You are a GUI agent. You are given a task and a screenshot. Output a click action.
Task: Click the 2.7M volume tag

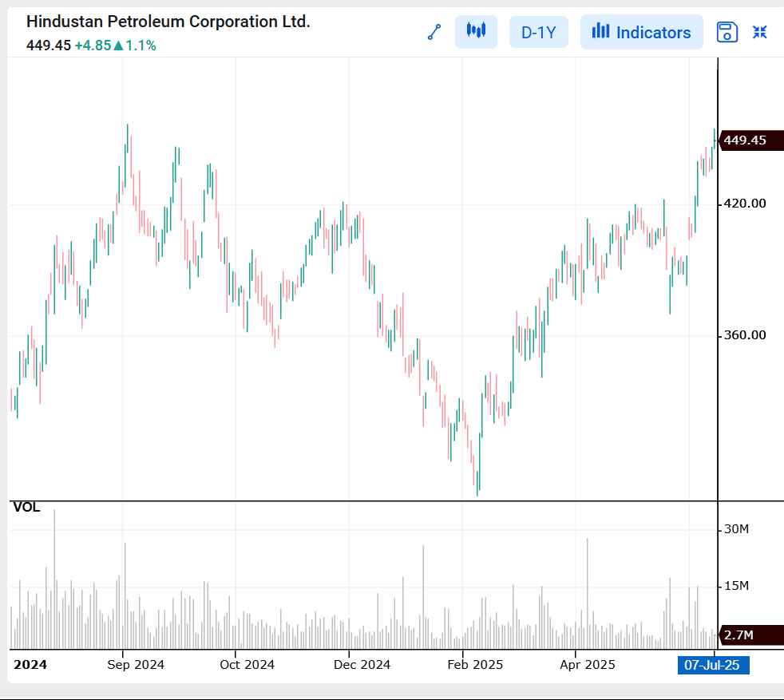tap(751, 635)
